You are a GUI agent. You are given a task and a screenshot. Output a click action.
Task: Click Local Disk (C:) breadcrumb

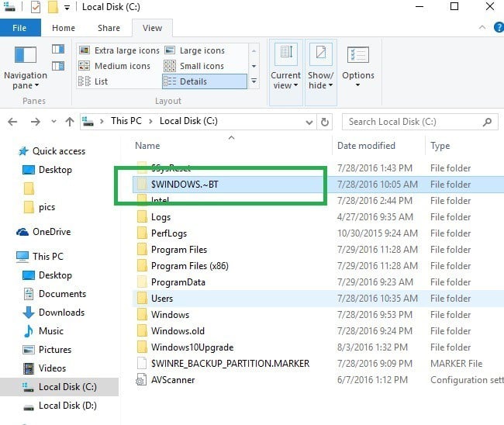coord(188,121)
